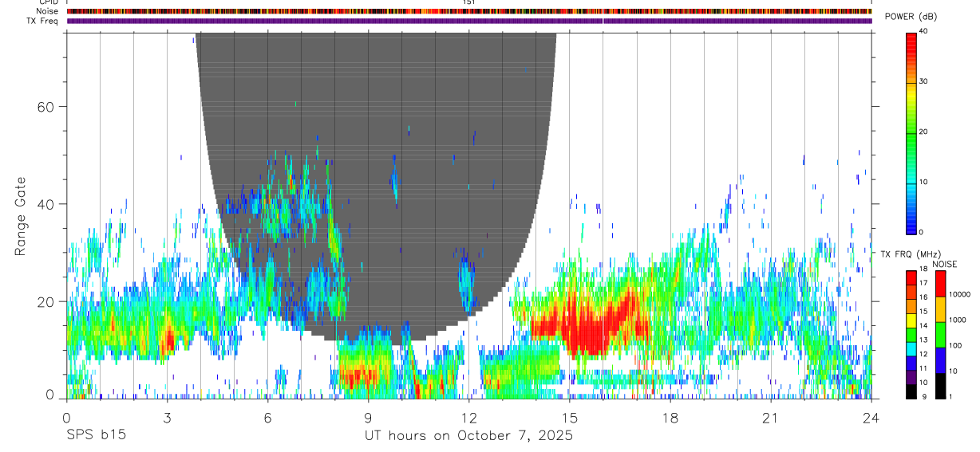Click the POWER (dB) colorbar title
This screenshot has width=980, height=452.
click(911, 18)
